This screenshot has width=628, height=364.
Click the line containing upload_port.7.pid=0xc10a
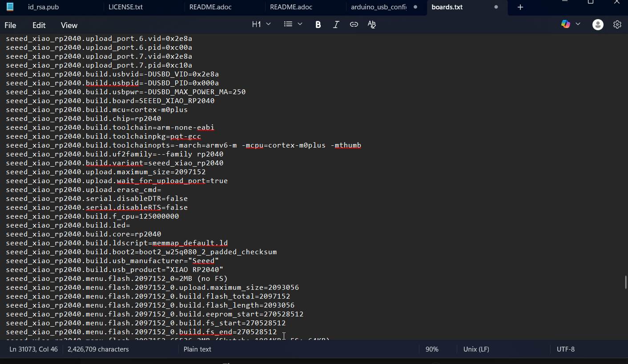[x=99, y=65]
